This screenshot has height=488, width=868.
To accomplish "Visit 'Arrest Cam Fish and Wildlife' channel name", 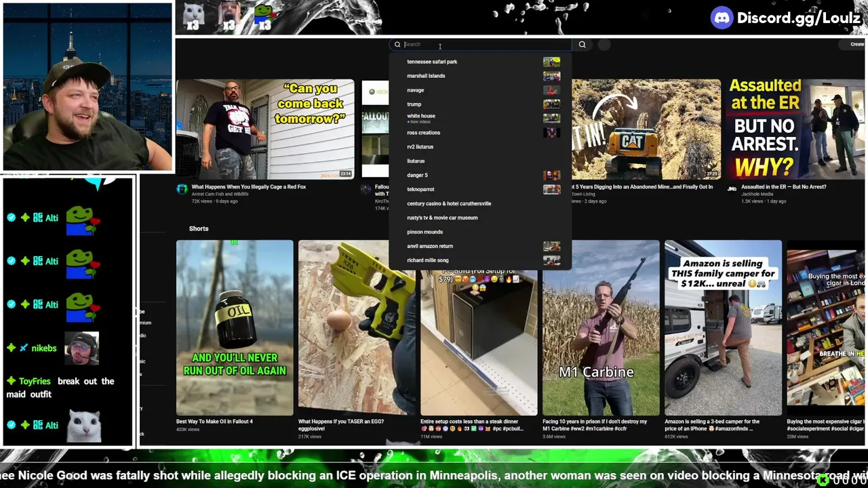I will click(220, 195).
